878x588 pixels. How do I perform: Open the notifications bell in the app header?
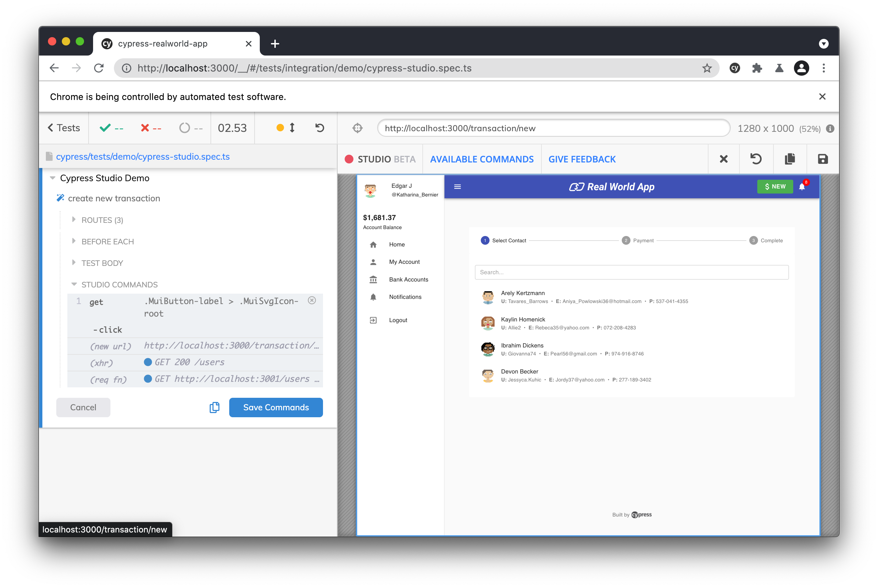[802, 187]
